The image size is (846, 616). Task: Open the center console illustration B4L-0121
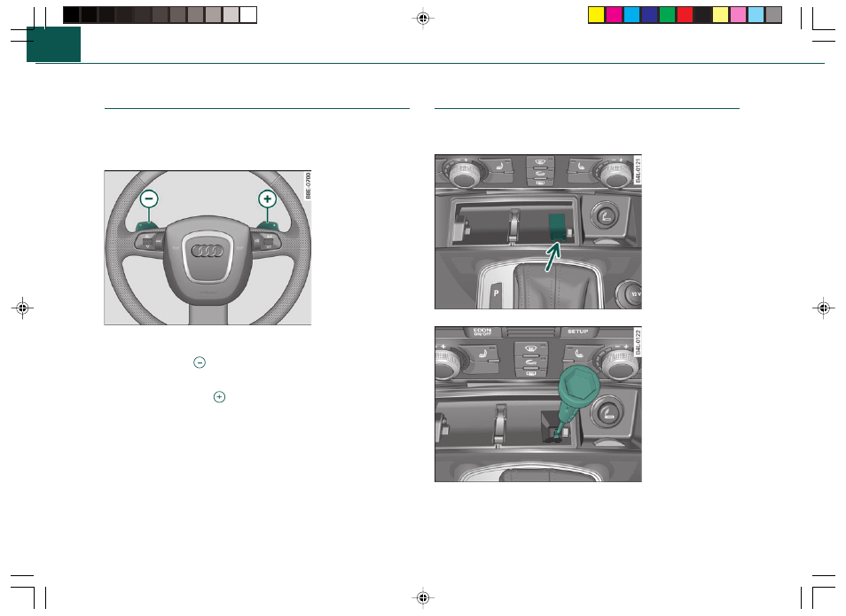[538, 232]
